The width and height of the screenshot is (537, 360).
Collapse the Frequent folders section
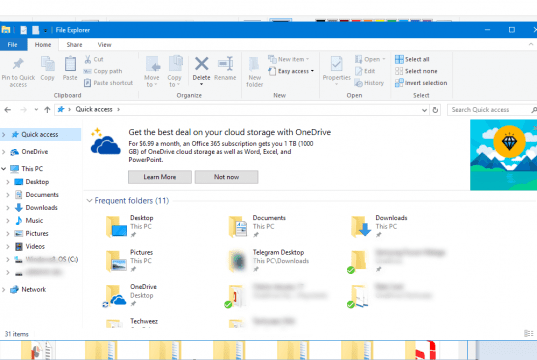[x=89, y=201]
